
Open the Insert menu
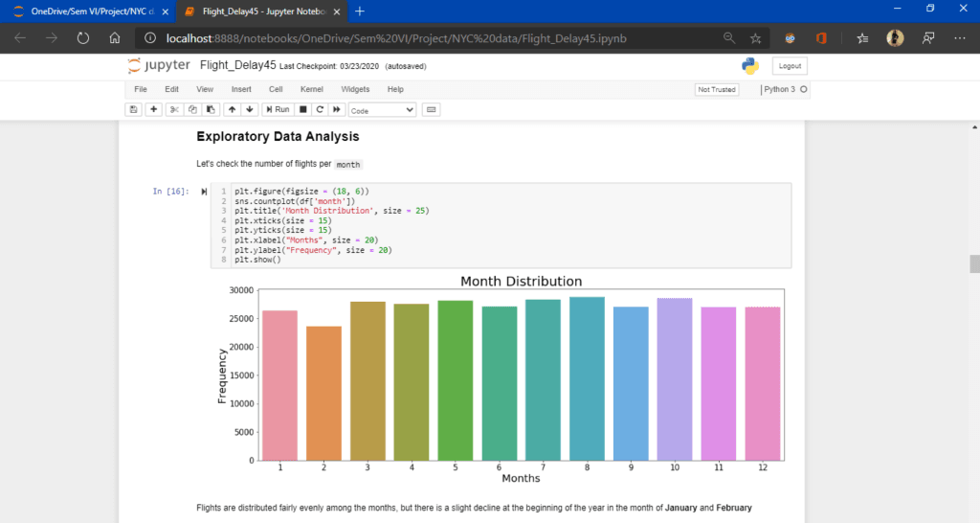[241, 89]
